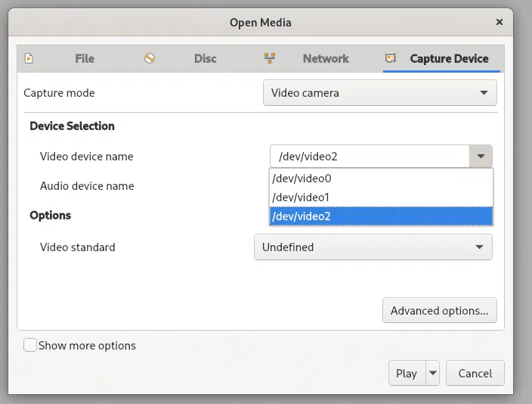The height and width of the screenshot is (404, 532).
Task: Click the Advanced options... button
Action: pyautogui.click(x=439, y=310)
